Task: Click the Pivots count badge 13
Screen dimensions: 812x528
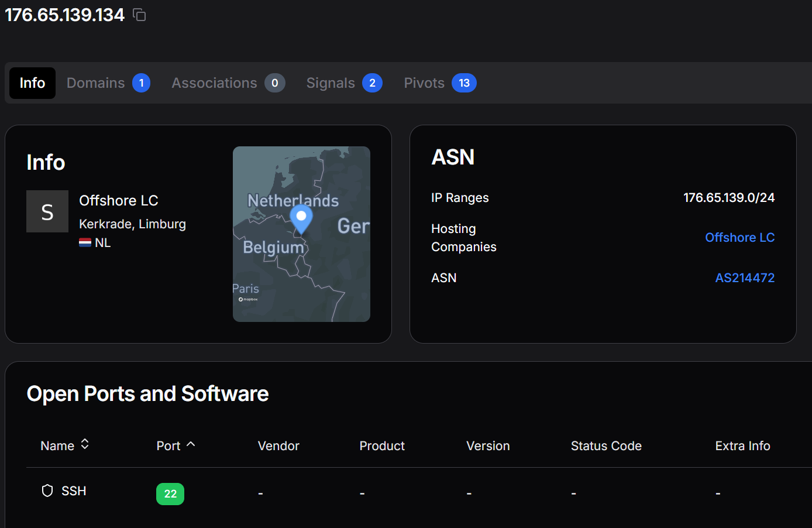Action: pos(464,83)
